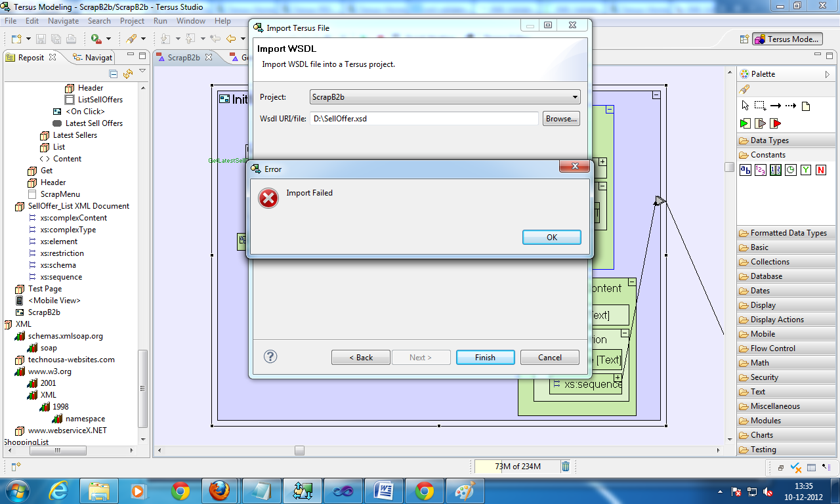Open the Run menu

pos(160,21)
